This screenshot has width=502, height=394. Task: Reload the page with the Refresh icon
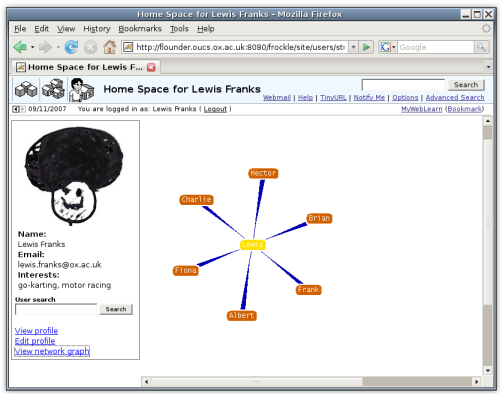pos(71,47)
